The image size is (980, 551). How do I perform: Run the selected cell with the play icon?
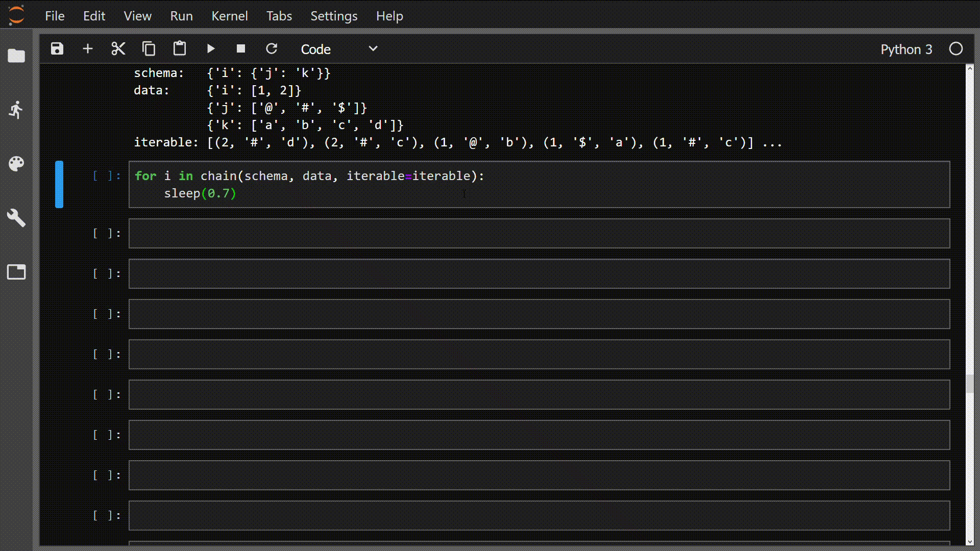click(211, 48)
